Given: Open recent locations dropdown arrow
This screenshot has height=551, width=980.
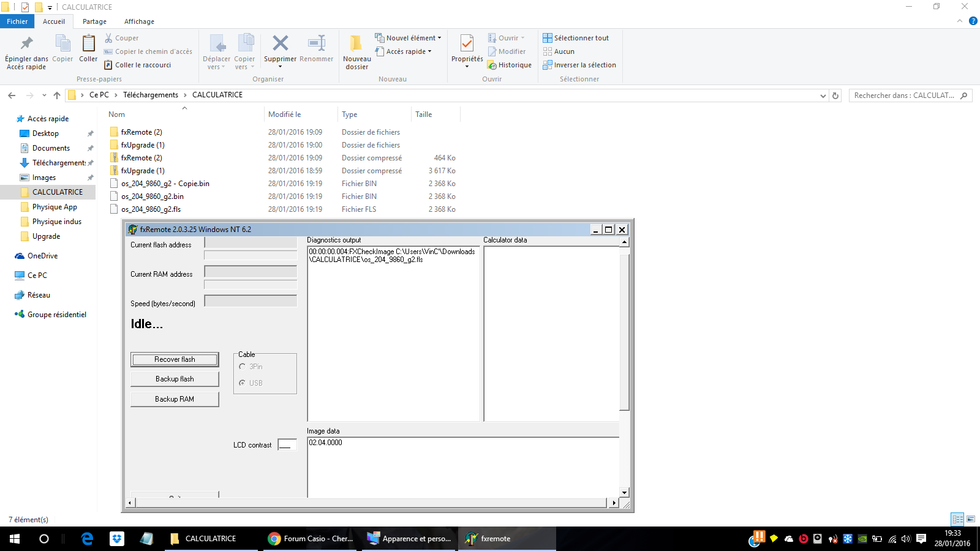Looking at the screenshot, I should (44, 95).
